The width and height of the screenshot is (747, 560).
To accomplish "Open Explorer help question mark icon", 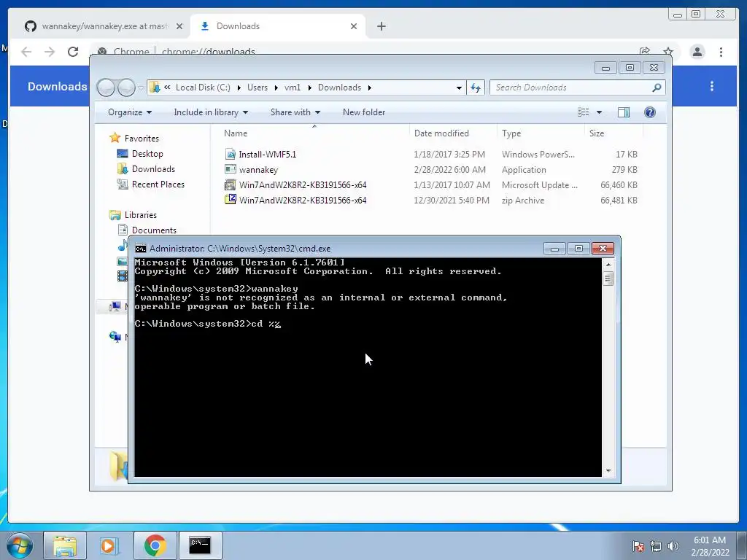I will (649, 112).
